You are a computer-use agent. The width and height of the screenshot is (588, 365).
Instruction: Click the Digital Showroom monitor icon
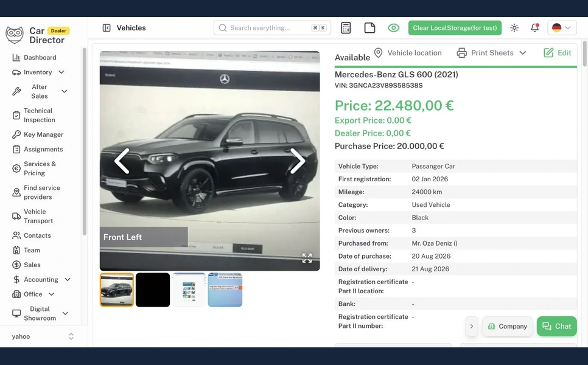point(16,313)
